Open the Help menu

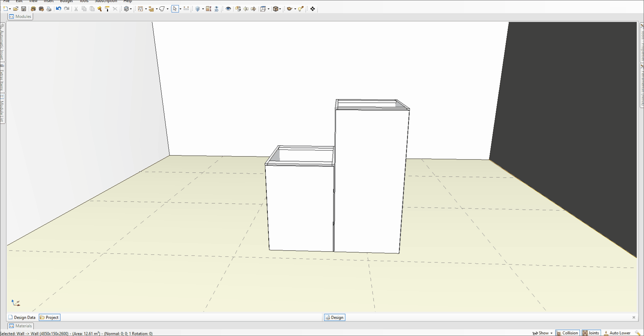[128, 1]
